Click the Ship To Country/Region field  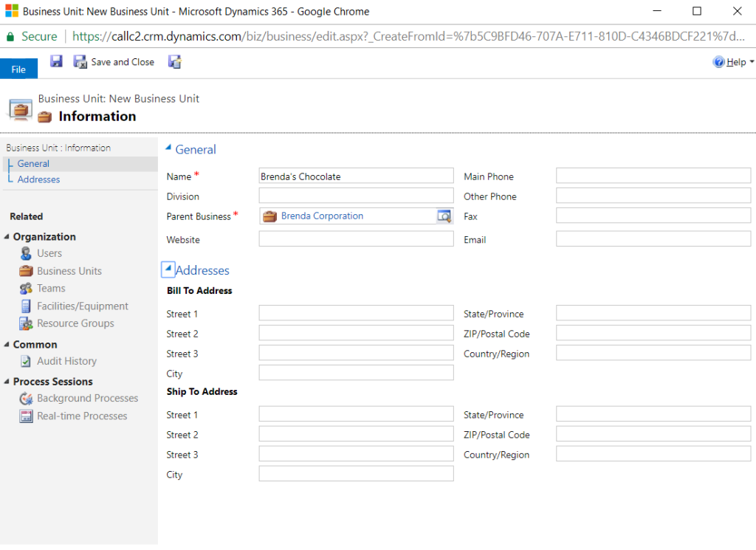[653, 453]
